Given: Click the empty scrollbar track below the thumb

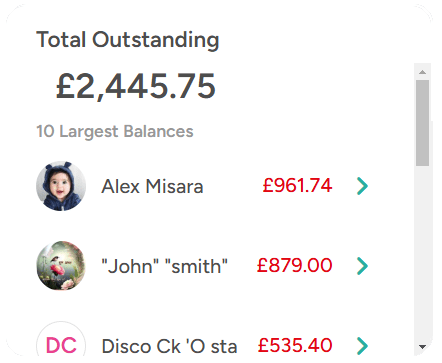Looking at the screenshot, I should pos(422,252).
